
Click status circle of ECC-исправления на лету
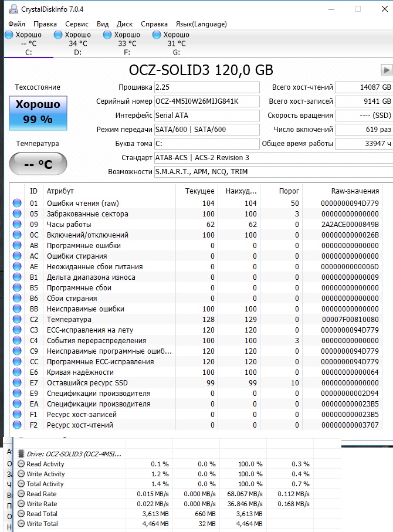coord(17,330)
